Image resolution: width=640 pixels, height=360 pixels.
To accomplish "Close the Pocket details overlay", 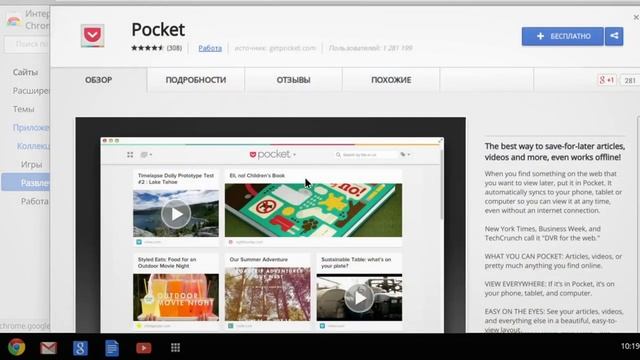I will 636,18.
